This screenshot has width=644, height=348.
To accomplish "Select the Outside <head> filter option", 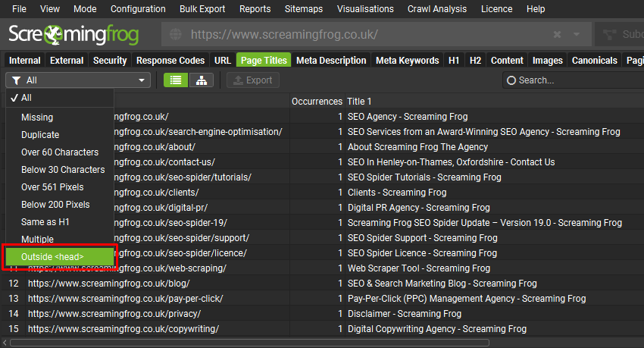I will 60,257.
